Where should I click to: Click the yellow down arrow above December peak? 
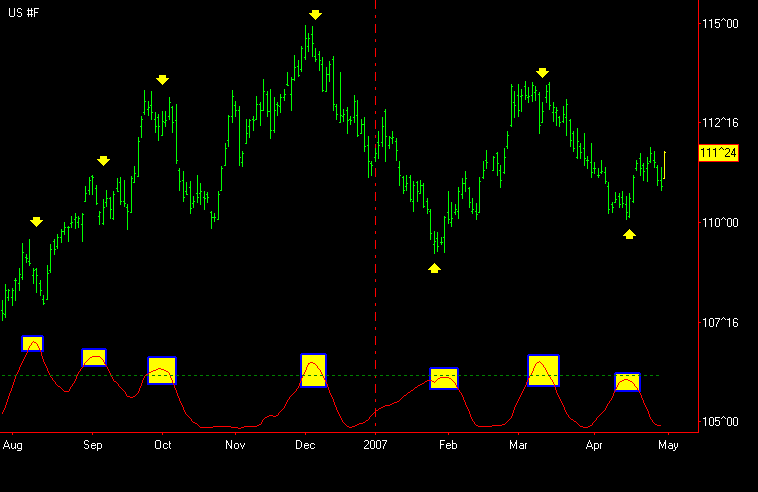point(316,15)
